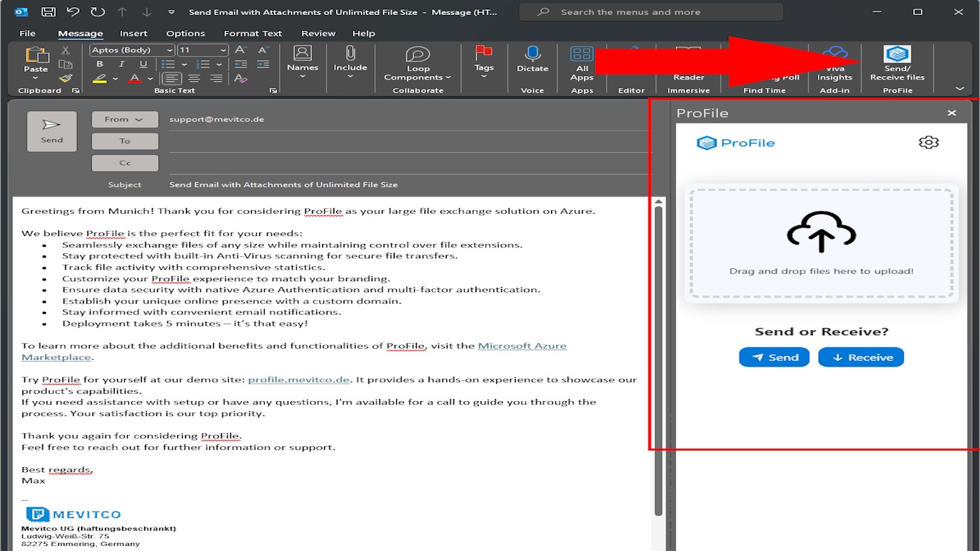Expand the ribbon display options chevron
The height and width of the screenshot is (551, 980).
click(960, 88)
